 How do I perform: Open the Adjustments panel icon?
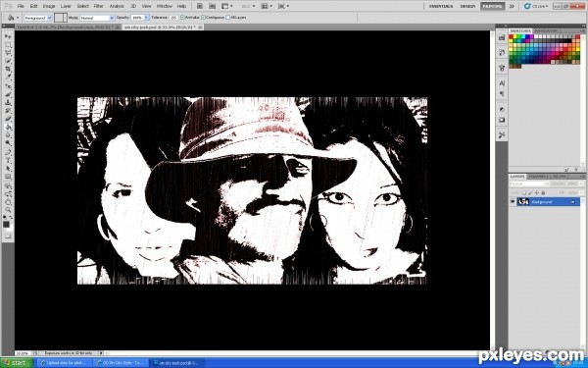click(x=502, y=109)
